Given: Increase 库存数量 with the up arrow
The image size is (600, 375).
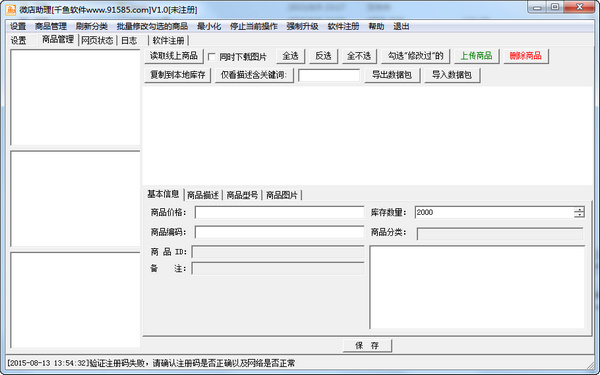Looking at the screenshot, I should point(579,209).
